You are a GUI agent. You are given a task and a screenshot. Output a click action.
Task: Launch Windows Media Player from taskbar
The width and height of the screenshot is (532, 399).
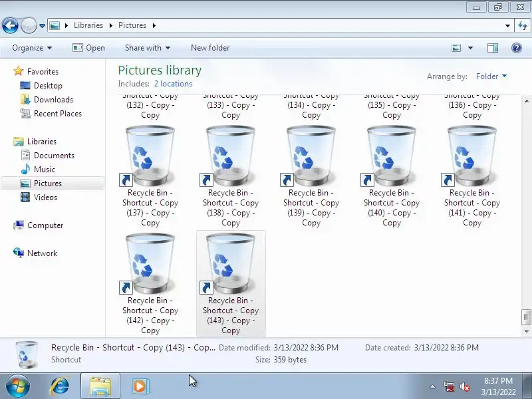140,386
